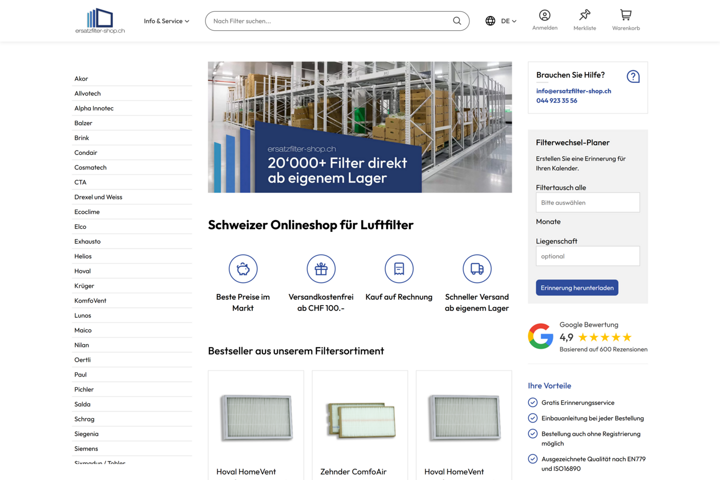Open the Anmelden account icon
Screen dimensions: 720x480
tap(545, 16)
